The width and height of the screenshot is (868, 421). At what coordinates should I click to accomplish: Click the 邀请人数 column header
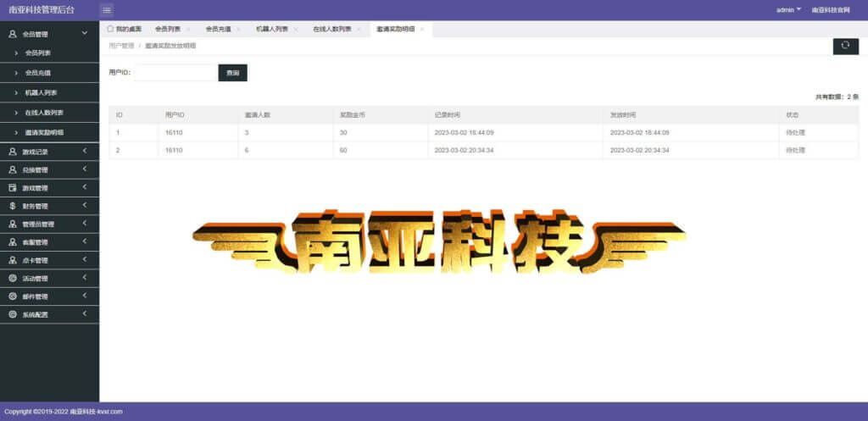pyautogui.click(x=258, y=115)
